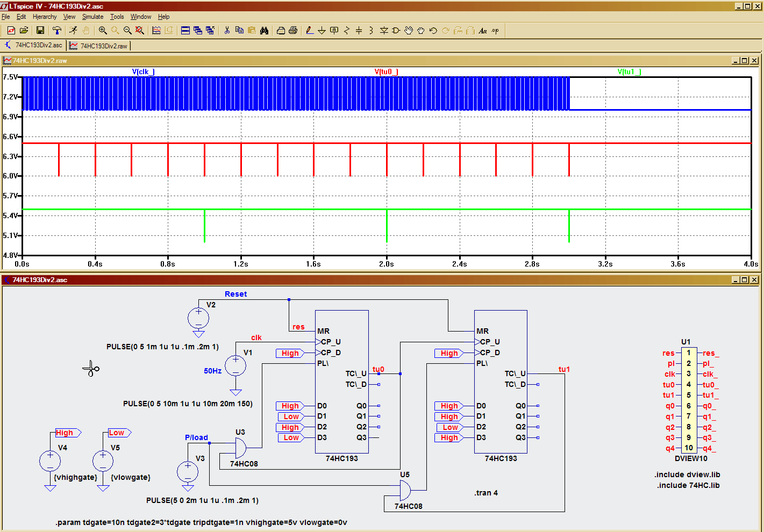
Task: Click the V(tu0_) trace label
Action: click(x=387, y=71)
